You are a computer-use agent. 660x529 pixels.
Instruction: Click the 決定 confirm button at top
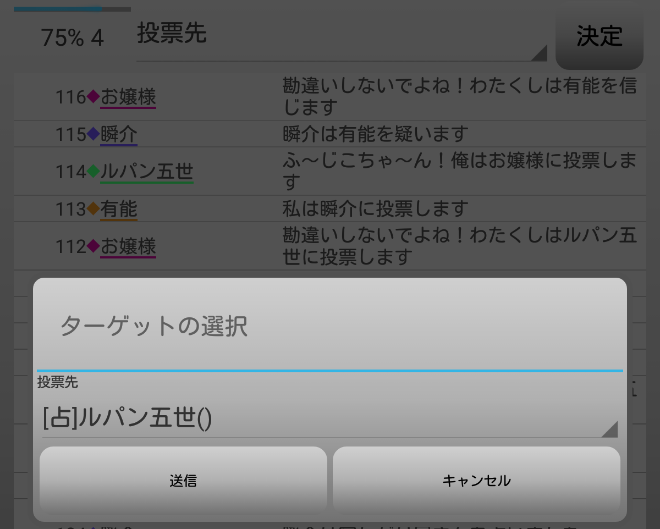pyautogui.click(x=599, y=36)
